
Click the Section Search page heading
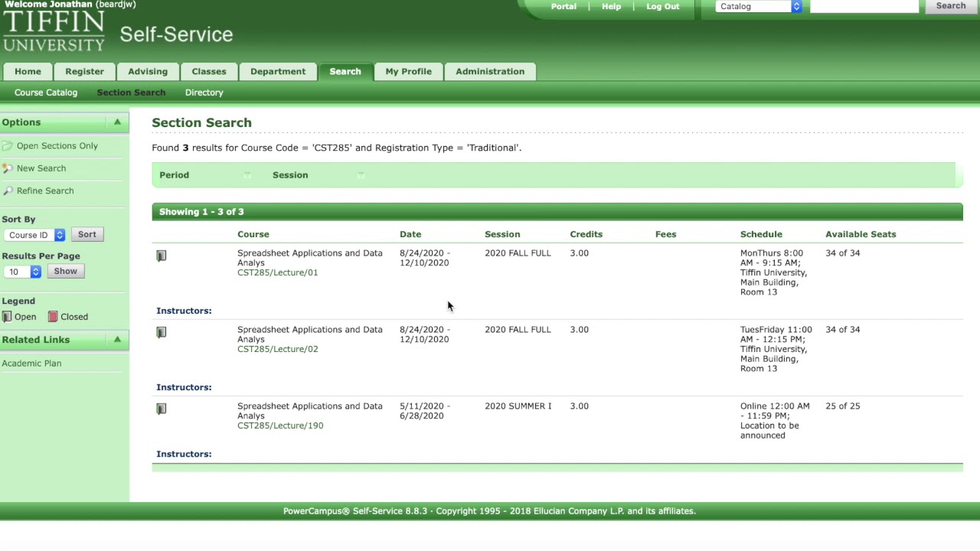202,122
